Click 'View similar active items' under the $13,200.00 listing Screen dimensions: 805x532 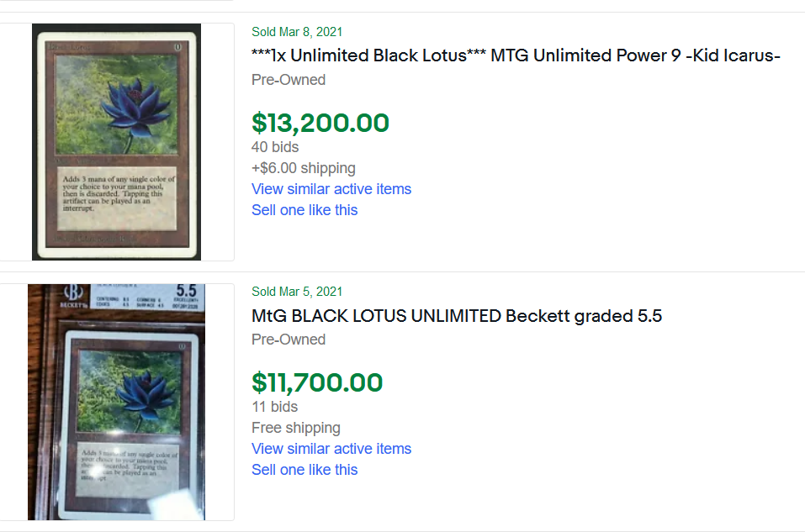[x=331, y=189]
